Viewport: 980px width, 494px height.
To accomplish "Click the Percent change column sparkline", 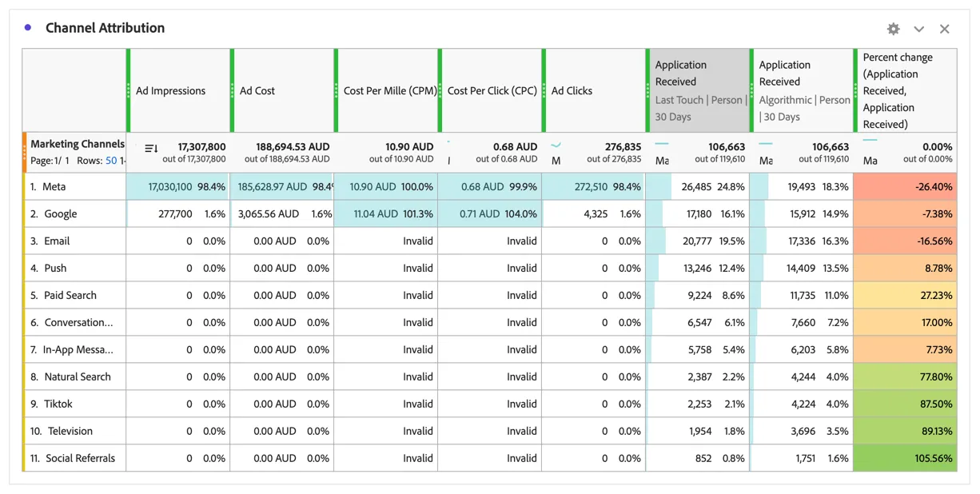I will click(x=870, y=141).
